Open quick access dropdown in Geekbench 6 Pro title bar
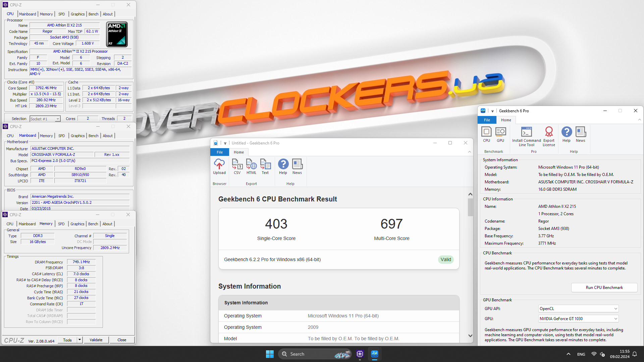 [x=492, y=111]
